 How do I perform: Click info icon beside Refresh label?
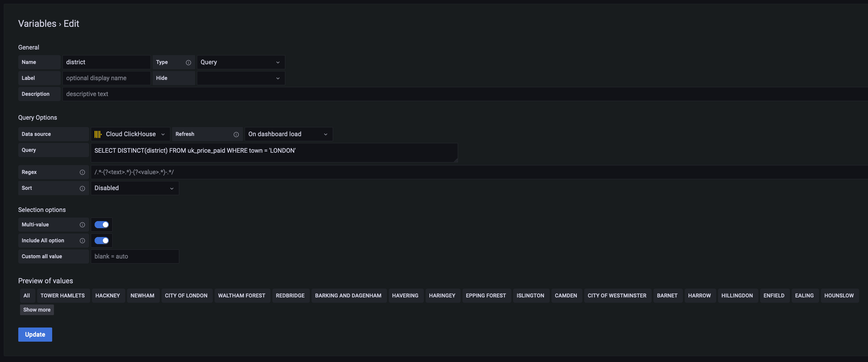236,134
